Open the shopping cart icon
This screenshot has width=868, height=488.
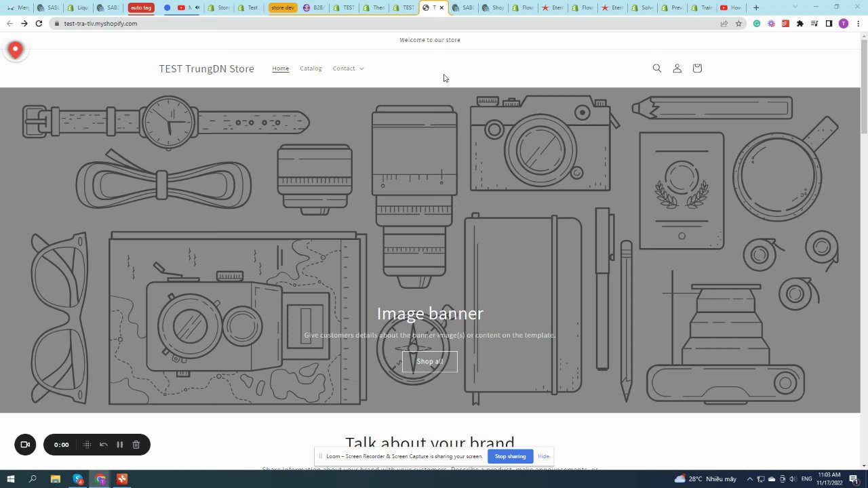[x=697, y=68]
